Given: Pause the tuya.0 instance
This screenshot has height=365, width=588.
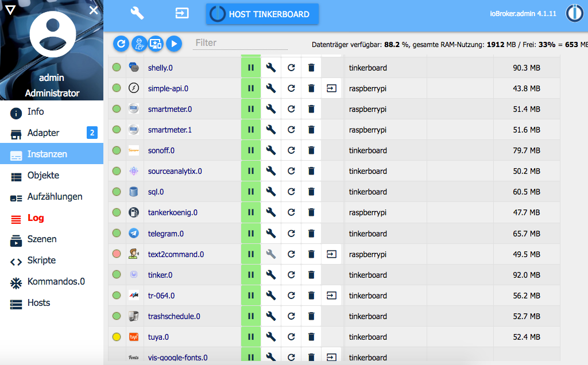Looking at the screenshot, I should tap(251, 337).
